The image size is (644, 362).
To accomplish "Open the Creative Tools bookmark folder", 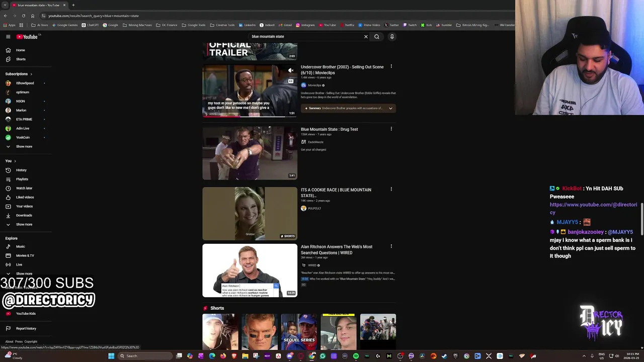I will pyautogui.click(x=222, y=25).
